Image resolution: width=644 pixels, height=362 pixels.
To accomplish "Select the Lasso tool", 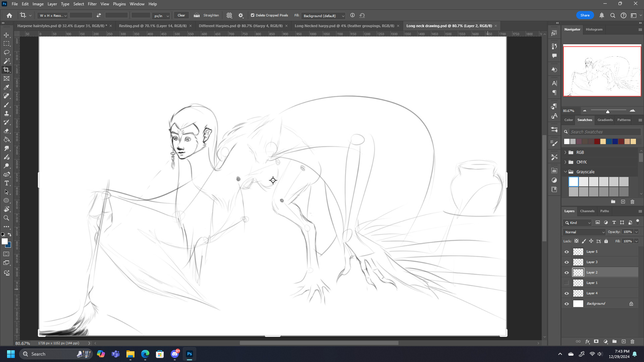I will pos(6,52).
